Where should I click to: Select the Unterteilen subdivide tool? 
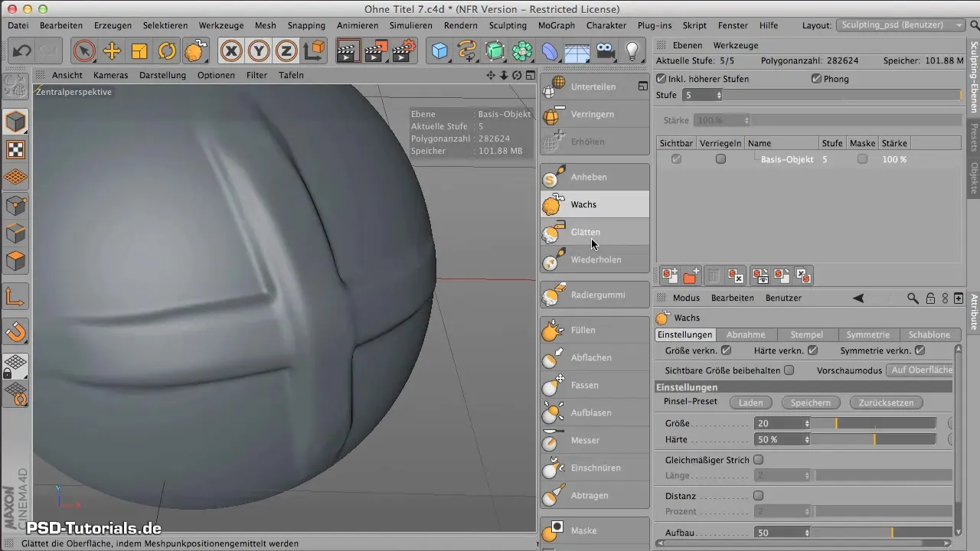(x=594, y=86)
